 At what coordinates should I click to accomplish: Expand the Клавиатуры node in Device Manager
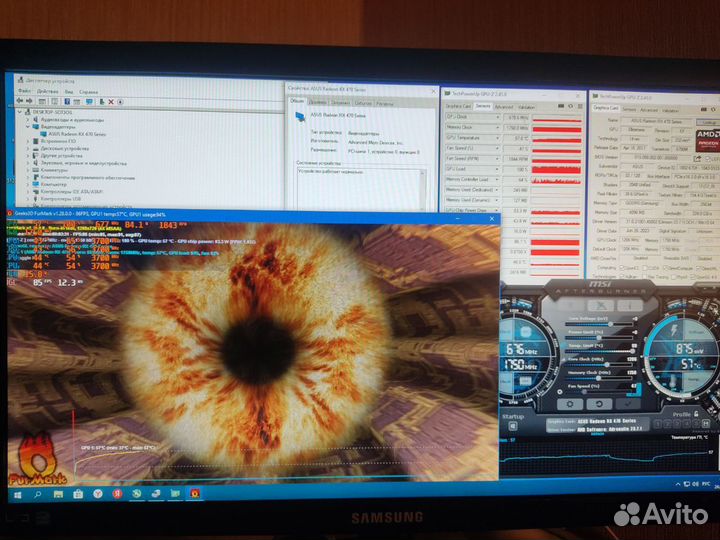(x=28, y=170)
